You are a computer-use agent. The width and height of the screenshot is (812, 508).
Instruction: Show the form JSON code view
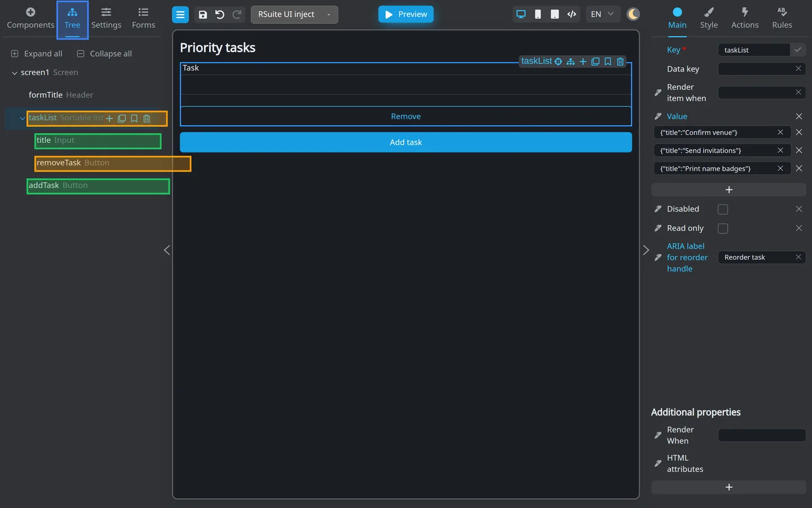(572, 15)
